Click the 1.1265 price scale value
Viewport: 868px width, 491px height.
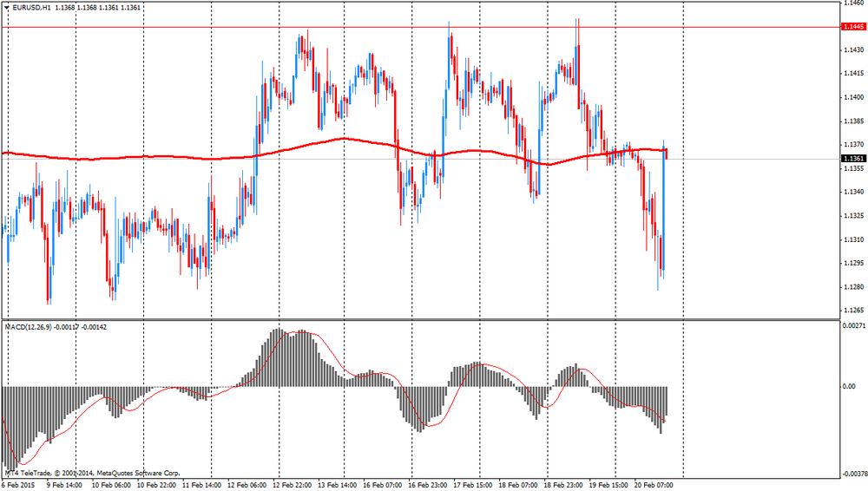click(853, 311)
